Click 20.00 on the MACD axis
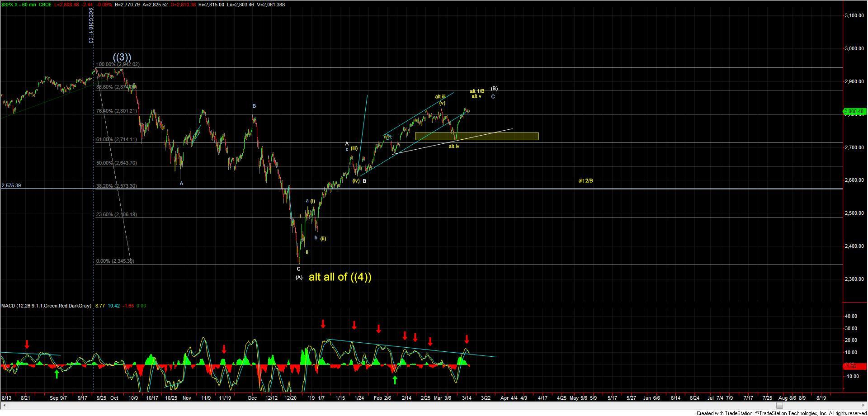 pyautogui.click(x=851, y=340)
